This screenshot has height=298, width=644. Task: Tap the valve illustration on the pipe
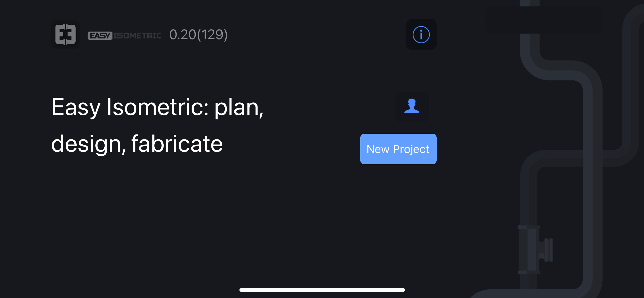point(535,250)
